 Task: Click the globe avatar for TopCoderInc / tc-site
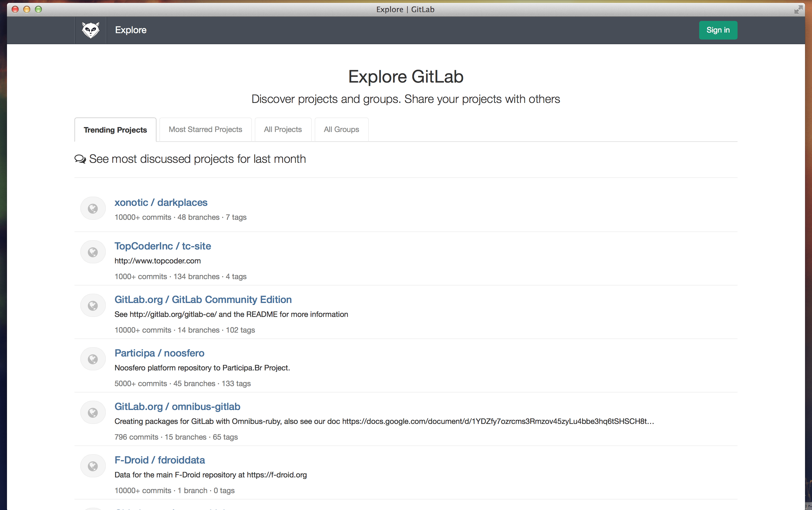click(93, 252)
